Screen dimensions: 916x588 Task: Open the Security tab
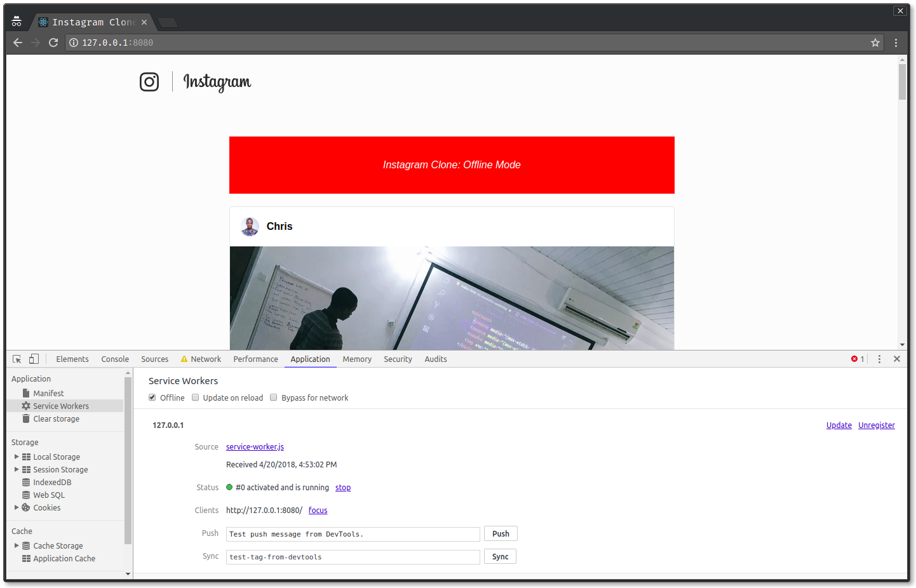[x=398, y=359]
